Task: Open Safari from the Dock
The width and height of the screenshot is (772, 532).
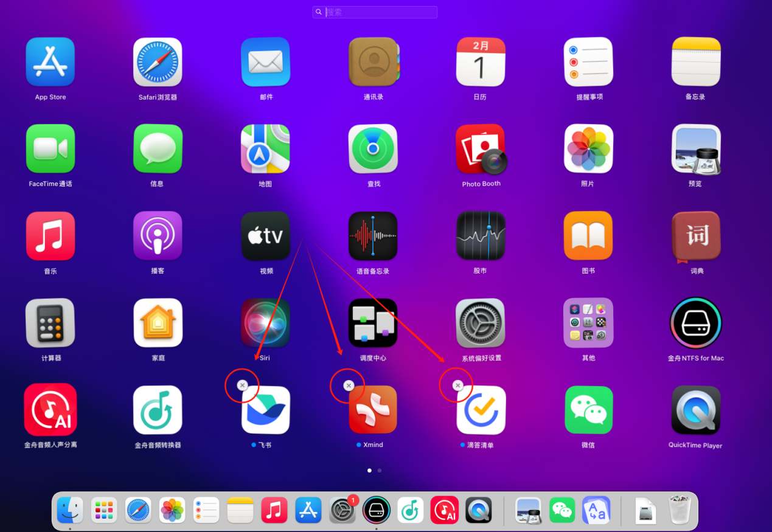Action: tap(138, 510)
